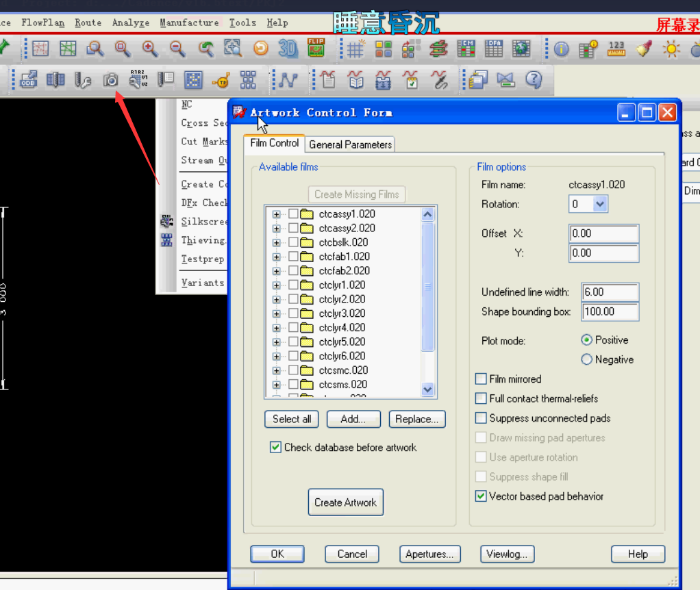The height and width of the screenshot is (590, 700).
Task: Select Negative plot mode
Action: (586, 359)
